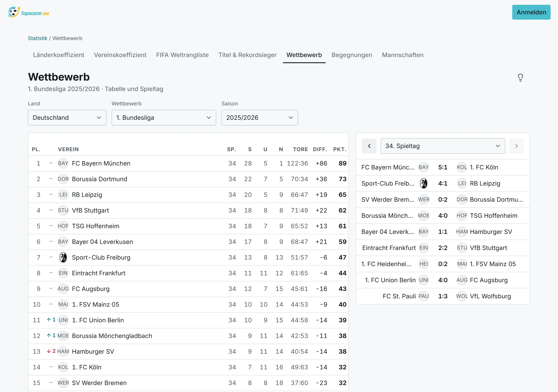This screenshot has width=558, height=392.
Task: Click WER badge next to SV Werder Bremen in table
Action: (63, 383)
